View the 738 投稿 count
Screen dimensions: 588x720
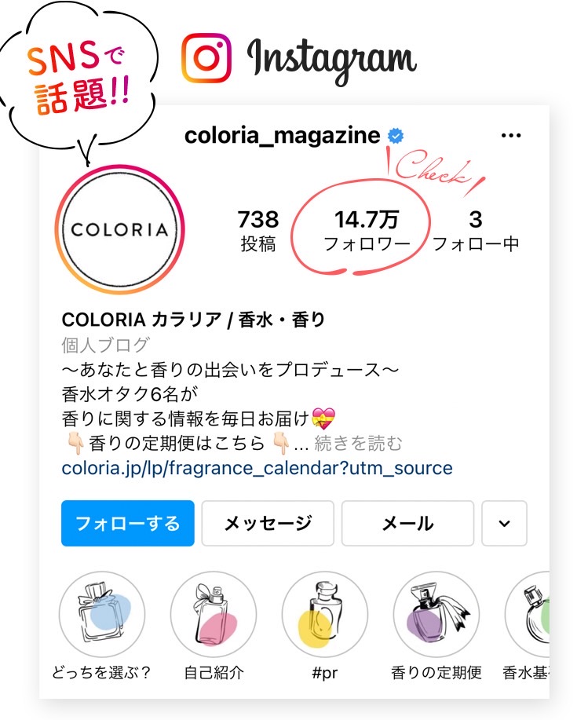[258, 231]
